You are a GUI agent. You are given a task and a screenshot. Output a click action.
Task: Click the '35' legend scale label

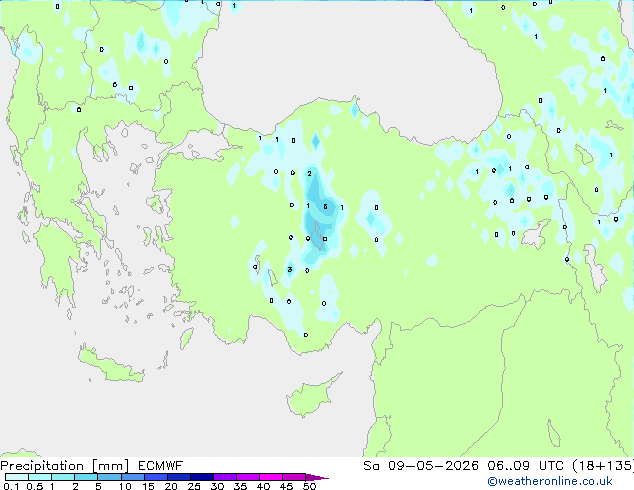point(240,486)
